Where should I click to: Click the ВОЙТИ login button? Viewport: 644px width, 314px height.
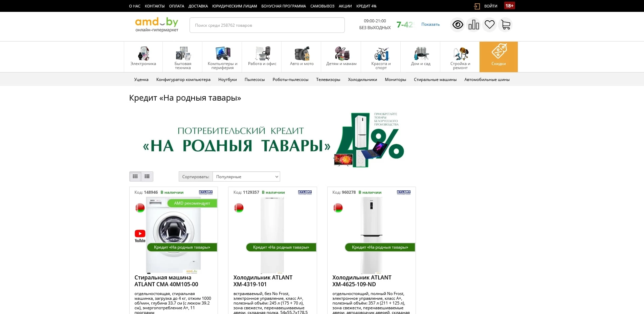(x=490, y=6)
